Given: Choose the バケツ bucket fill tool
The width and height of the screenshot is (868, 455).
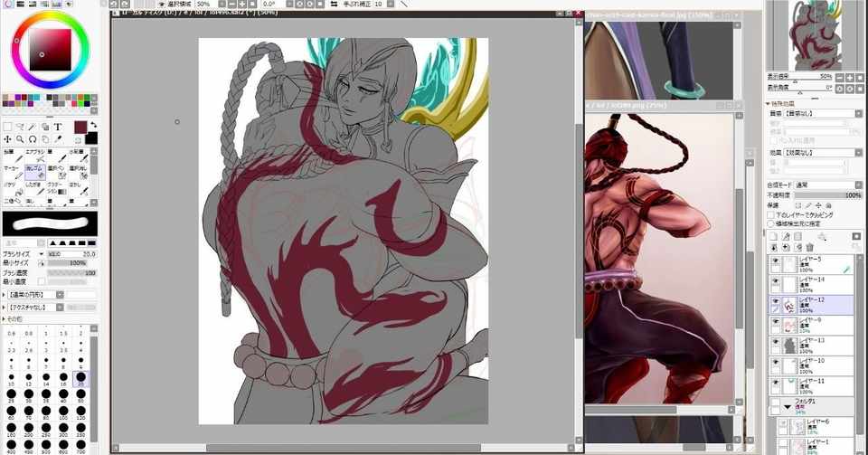Looking at the screenshot, I should [x=12, y=188].
